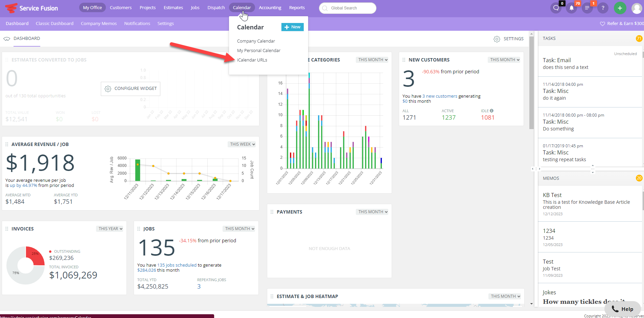Click Refer & Earn $300 link
The image size is (644, 318).
point(625,24)
